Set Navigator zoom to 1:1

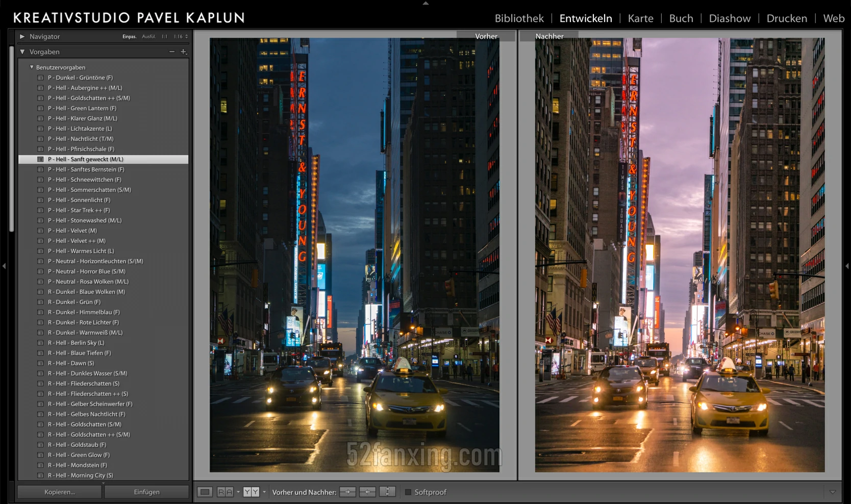click(164, 36)
